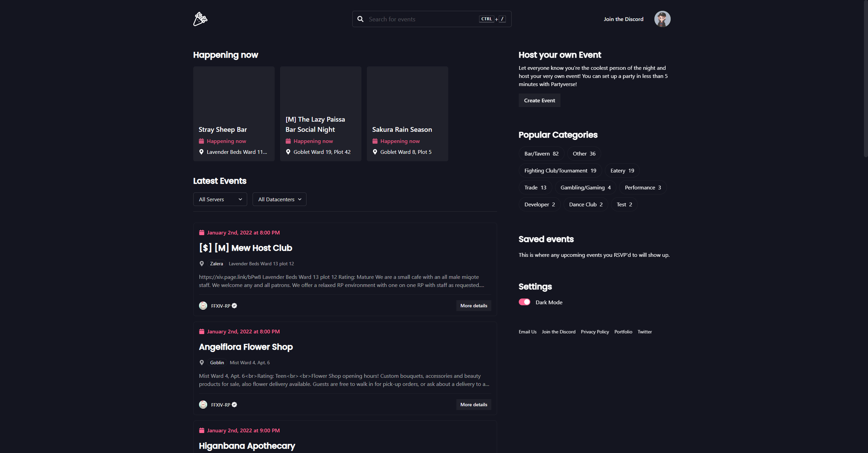This screenshot has height=453, width=868.
Task: Click the calendar icon on Stray Sheep Bar card
Action: coord(201,141)
